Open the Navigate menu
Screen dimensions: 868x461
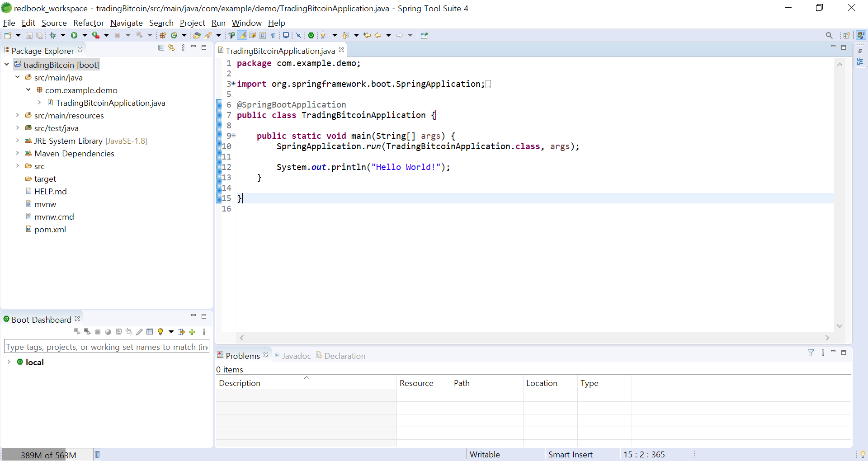(x=127, y=23)
